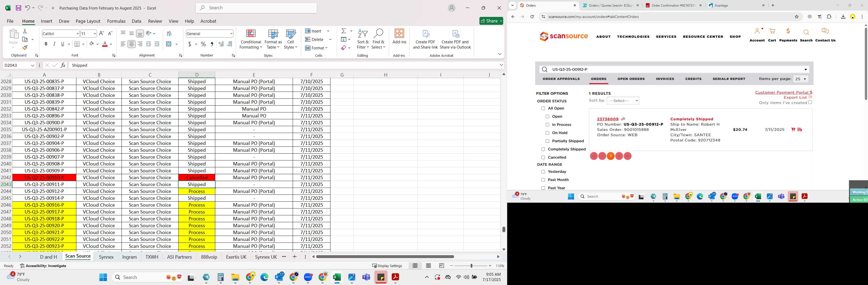Screen dimensions: 868x285
Task: Click pagination page 1 button
Action: [x=610, y=156]
